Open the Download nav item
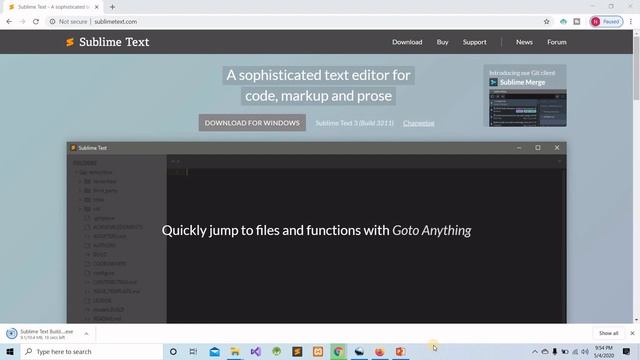640x360 pixels. point(407,42)
